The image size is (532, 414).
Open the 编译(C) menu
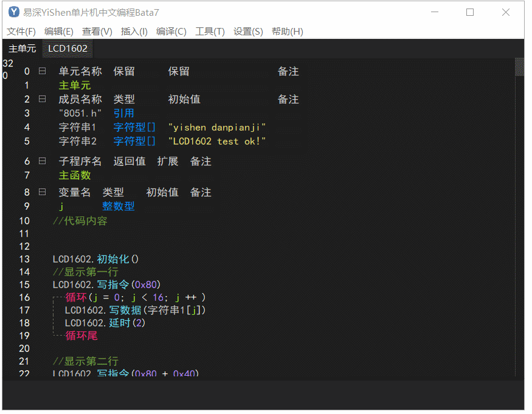171,32
